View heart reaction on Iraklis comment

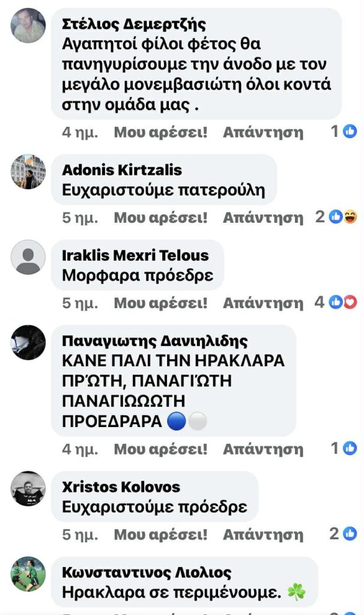pyautogui.click(x=350, y=302)
